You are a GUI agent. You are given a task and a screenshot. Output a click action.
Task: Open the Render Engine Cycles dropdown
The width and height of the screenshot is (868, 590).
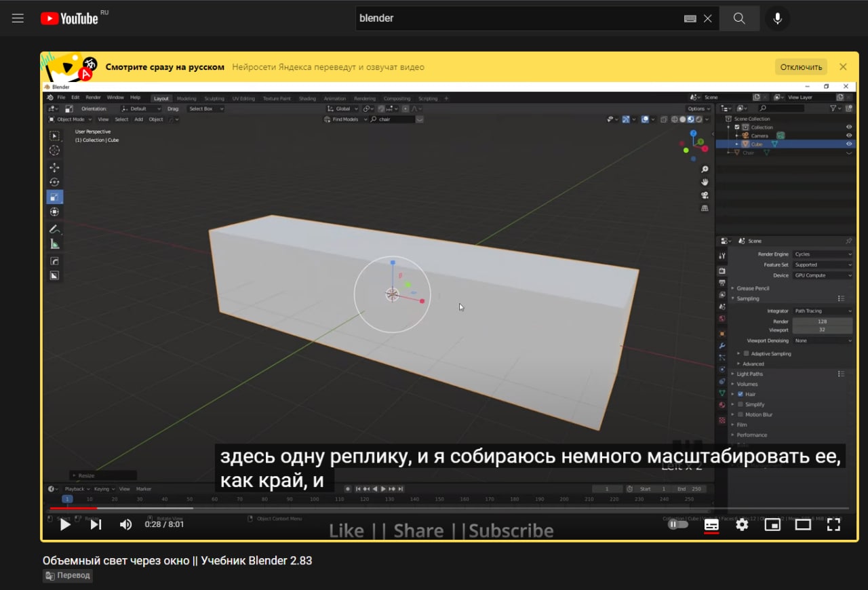coord(823,254)
